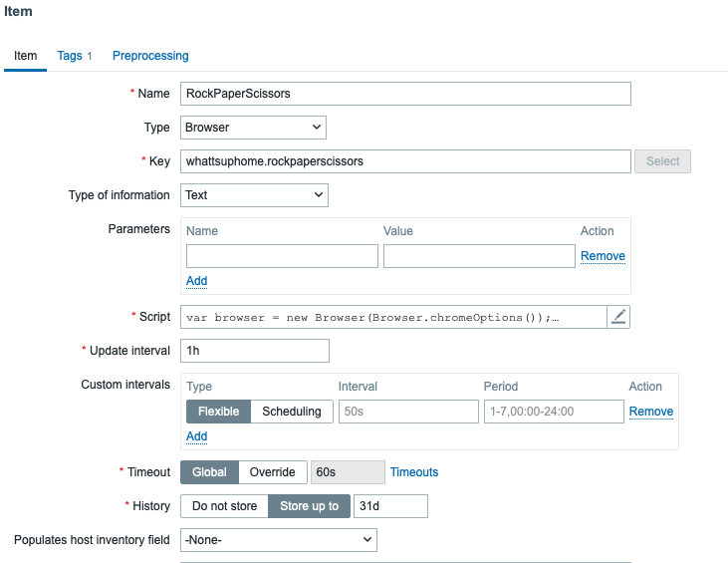
Task: Click Add link under Parameters
Action: [x=197, y=281]
